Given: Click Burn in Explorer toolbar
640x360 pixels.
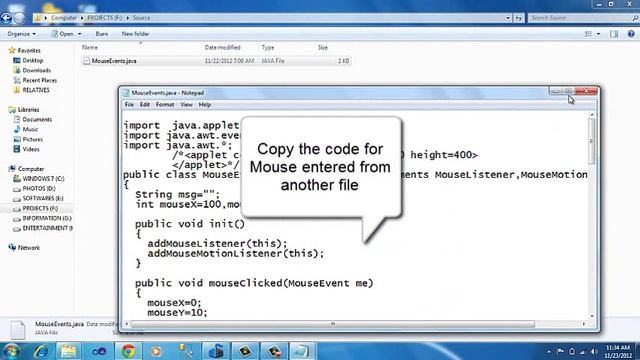Looking at the screenshot, I should (102, 34).
